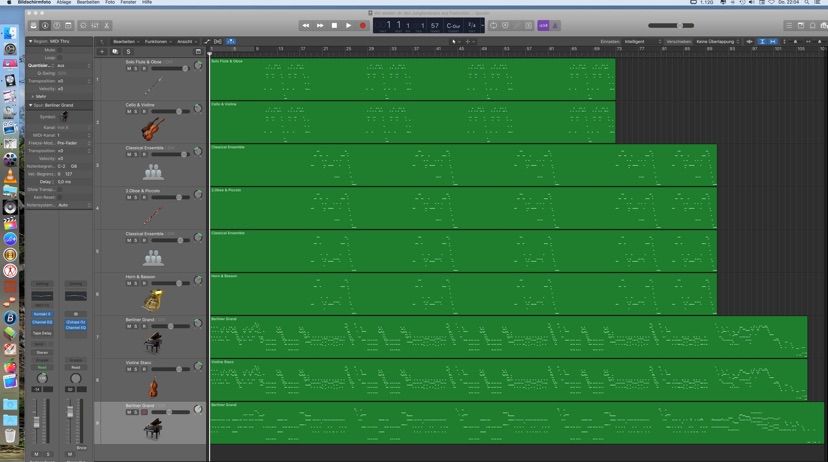Open the Smart Controls dial icon
This screenshot has height=462, width=828.
(83, 25)
